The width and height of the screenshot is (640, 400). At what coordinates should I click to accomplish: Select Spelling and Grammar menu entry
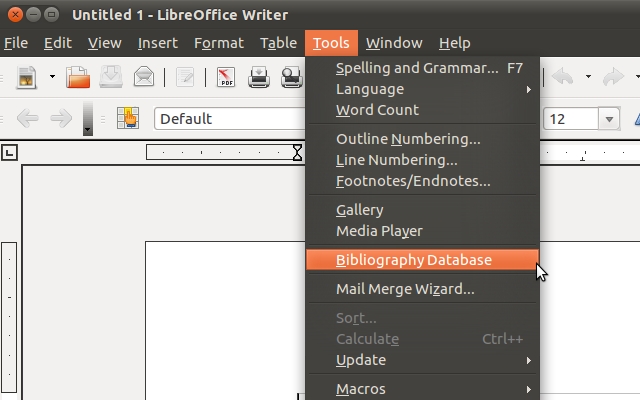[422, 68]
